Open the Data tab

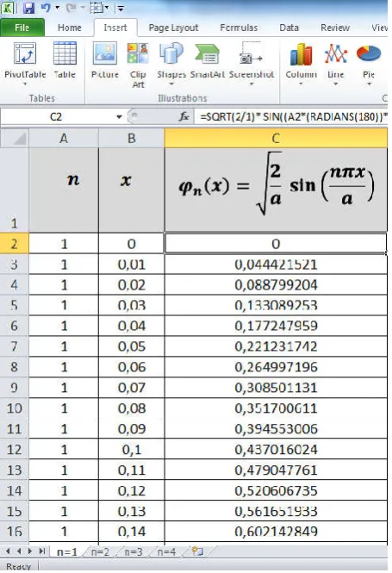click(289, 28)
